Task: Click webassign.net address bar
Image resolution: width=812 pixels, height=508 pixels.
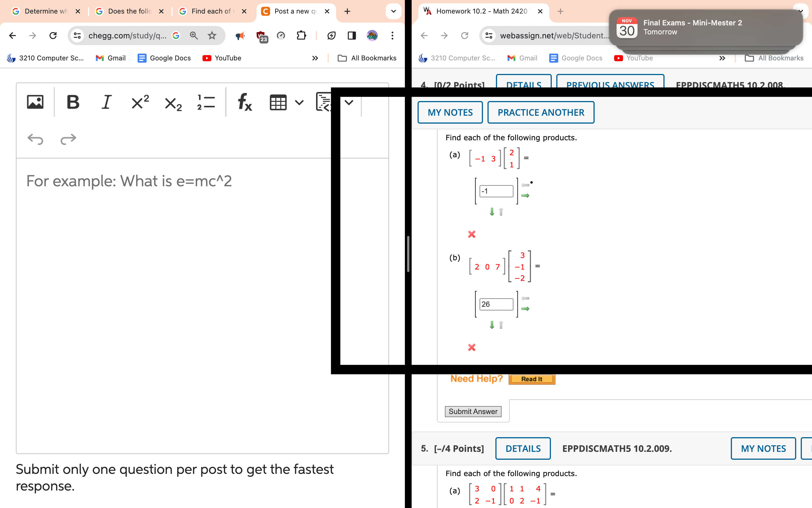Action: coord(554,35)
